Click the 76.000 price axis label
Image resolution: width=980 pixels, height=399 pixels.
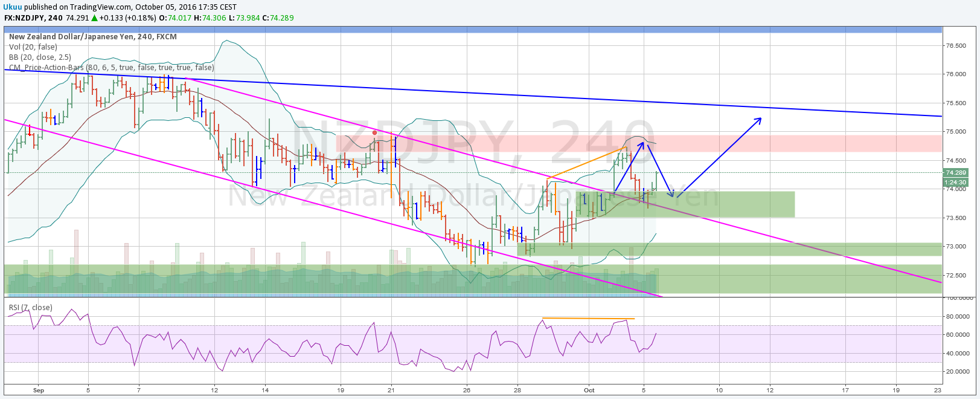955,74
